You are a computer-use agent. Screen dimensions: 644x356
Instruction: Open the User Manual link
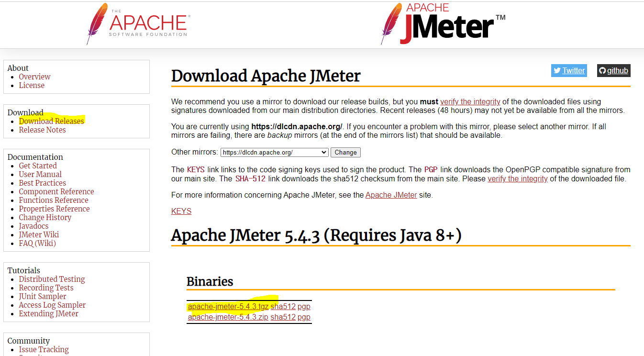click(40, 174)
